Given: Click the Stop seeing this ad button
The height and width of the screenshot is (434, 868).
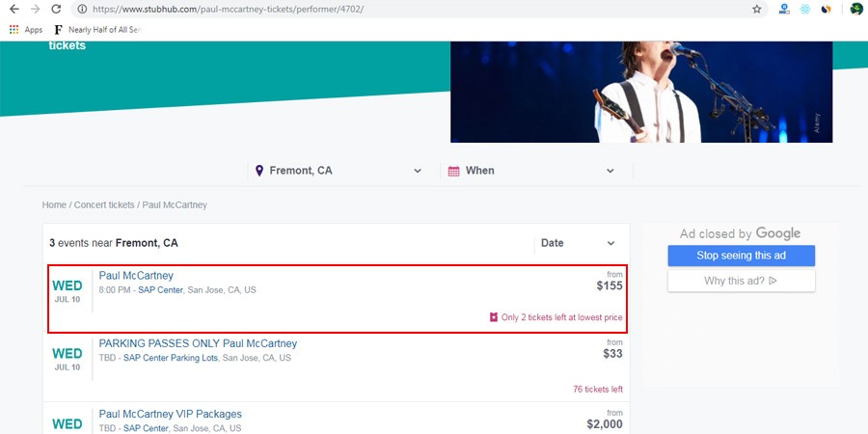Looking at the screenshot, I should tap(741, 256).
